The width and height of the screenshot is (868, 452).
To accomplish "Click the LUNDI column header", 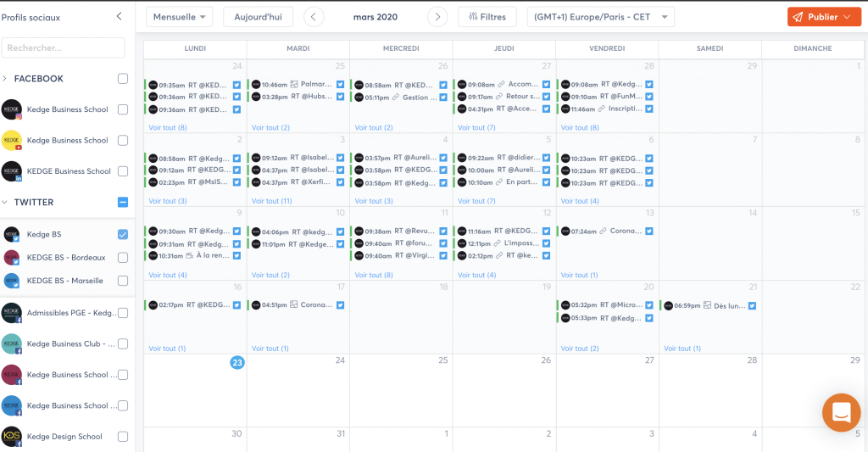I will 195,48.
